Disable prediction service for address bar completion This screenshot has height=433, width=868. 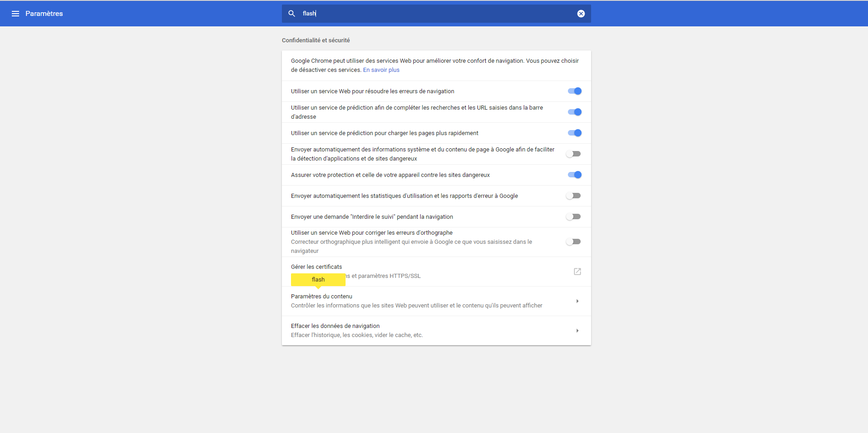[575, 112]
